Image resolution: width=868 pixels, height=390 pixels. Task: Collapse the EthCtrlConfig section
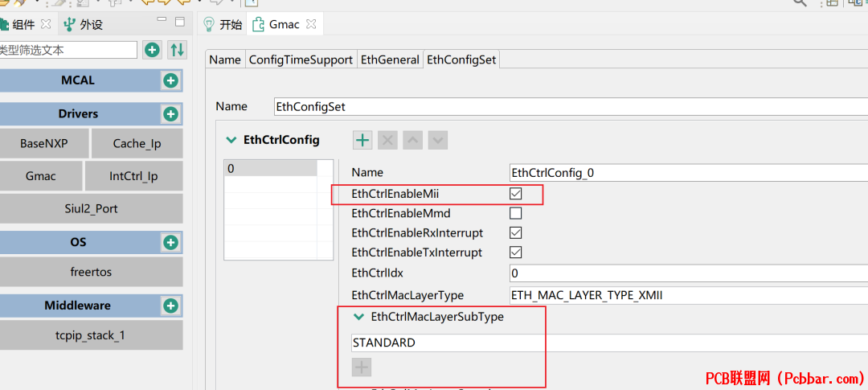pyautogui.click(x=231, y=140)
